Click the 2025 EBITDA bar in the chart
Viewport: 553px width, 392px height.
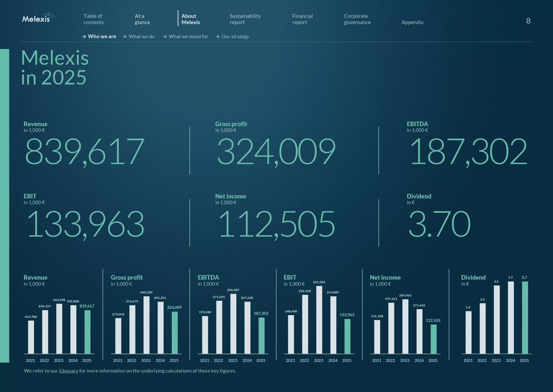click(261, 336)
